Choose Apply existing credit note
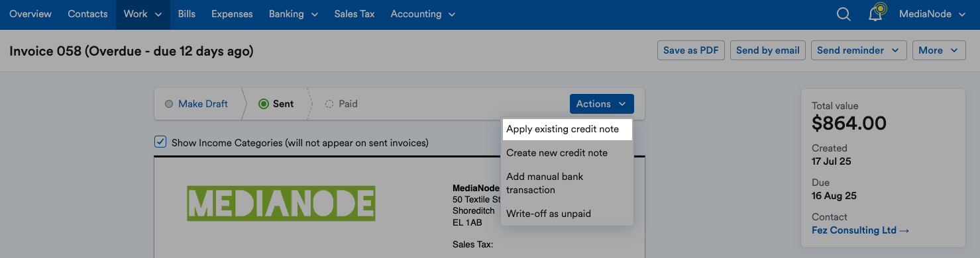Screen dimensions: 980x258 pyautogui.click(x=567, y=129)
